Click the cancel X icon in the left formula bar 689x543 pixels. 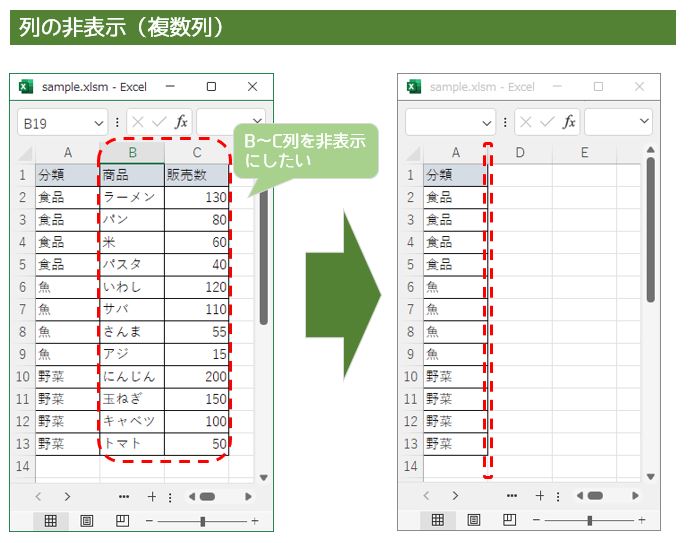coord(138,122)
